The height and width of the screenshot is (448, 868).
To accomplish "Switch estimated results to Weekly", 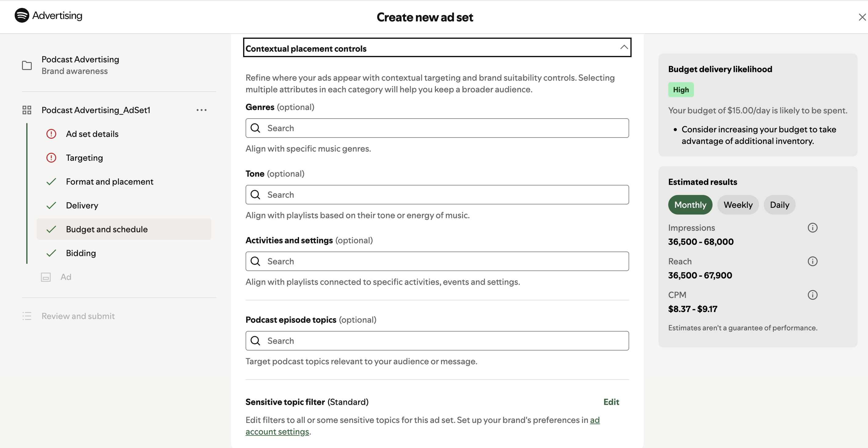I will 738,205.
